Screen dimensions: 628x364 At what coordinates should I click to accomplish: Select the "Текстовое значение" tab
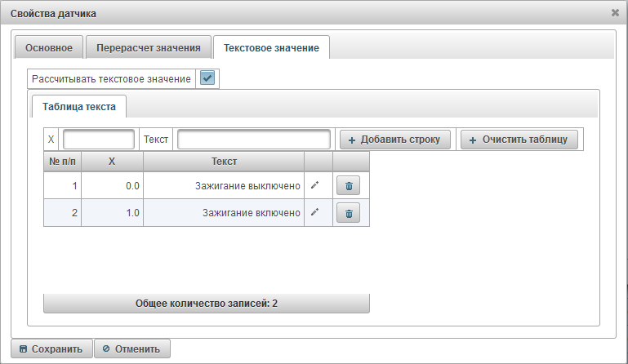[271, 47]
